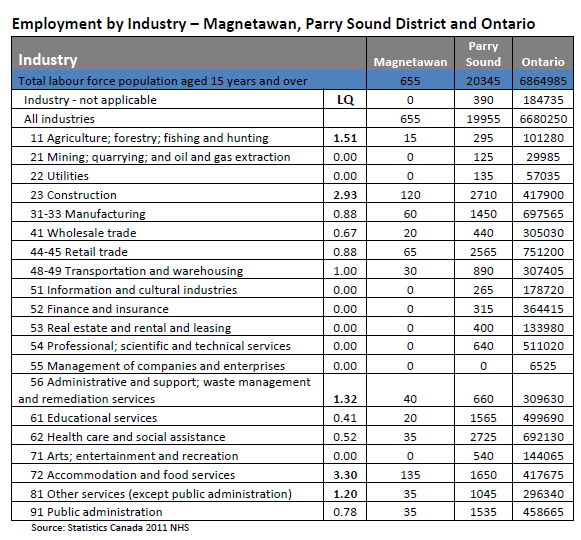Image resolution: width=581 pixels, height=540 pixels.
Task: Click the LQ label cell
Action: pos(345,99)
